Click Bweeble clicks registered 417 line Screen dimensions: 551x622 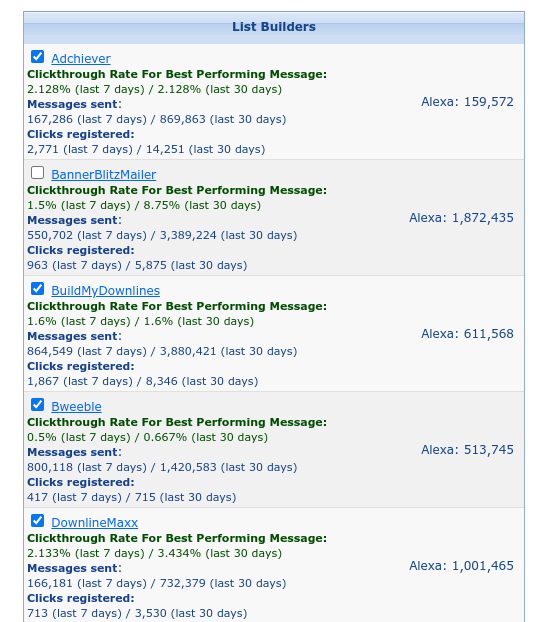pos(132,497)
